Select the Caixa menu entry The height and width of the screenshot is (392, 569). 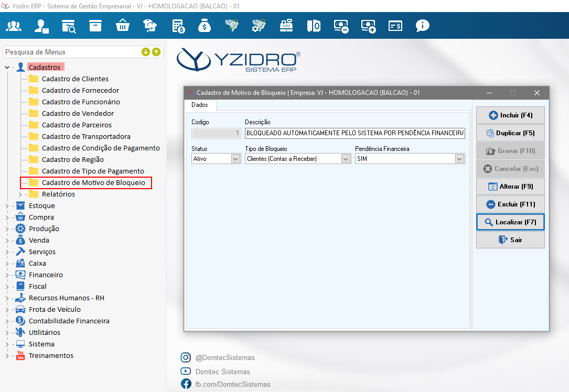click(37, 264)
